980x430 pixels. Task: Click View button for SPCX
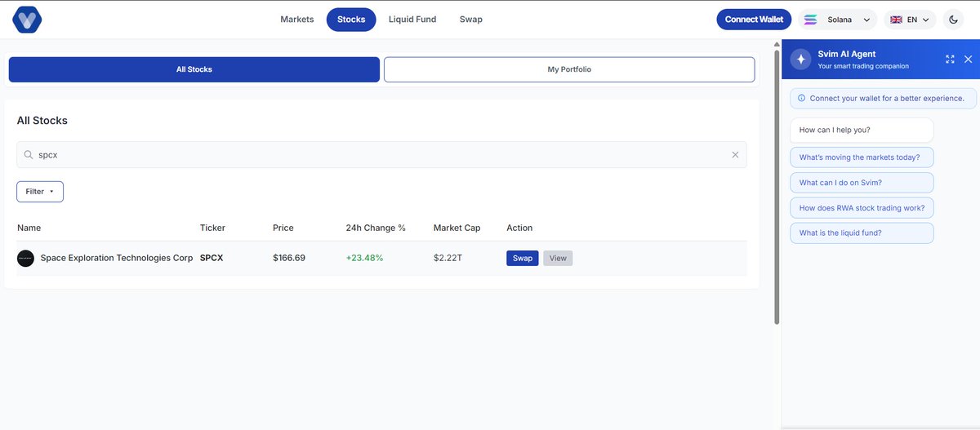click(558, 258)
